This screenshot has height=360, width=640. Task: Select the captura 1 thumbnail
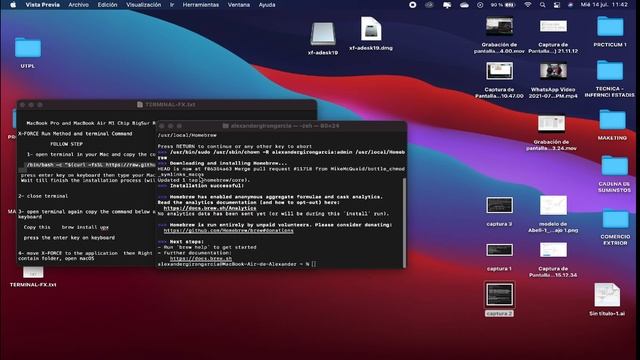click(x=499, y=250)
